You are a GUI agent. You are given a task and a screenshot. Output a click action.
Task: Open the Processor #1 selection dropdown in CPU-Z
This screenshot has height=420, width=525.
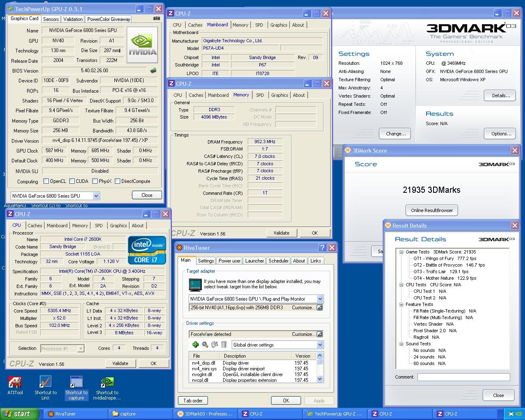coord(81,349)
